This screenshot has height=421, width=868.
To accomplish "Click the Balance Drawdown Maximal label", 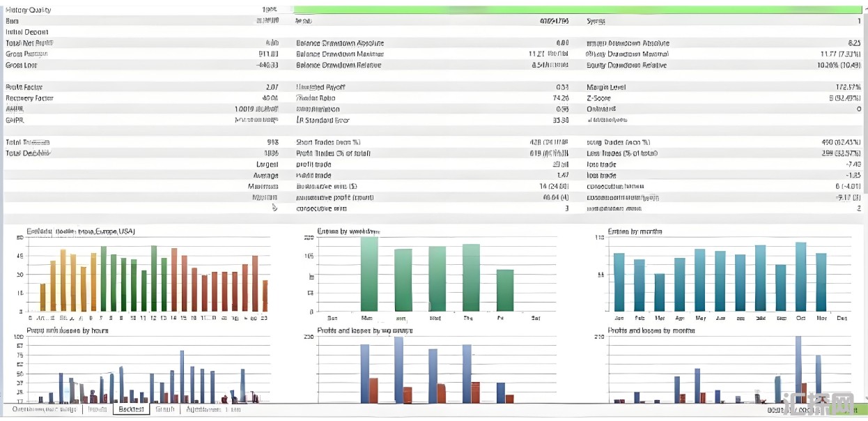I will [x=340, y=54].
